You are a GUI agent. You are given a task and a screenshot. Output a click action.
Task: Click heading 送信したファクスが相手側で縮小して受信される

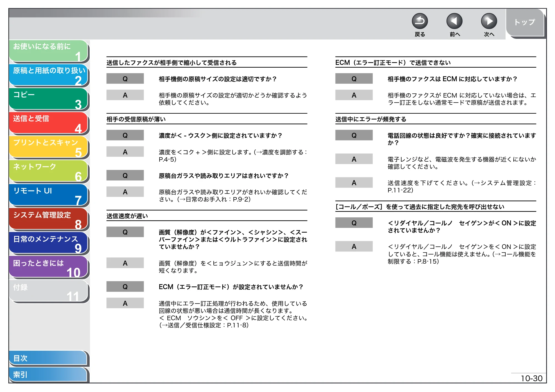pyautogui.click(x=171, y=63)
